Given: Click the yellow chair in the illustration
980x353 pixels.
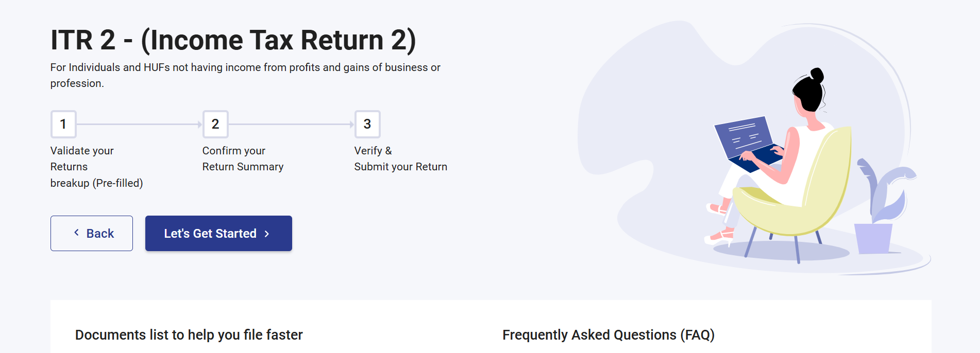Looking at the screenshot, I should pyautogui.click(x=804, y=196).
